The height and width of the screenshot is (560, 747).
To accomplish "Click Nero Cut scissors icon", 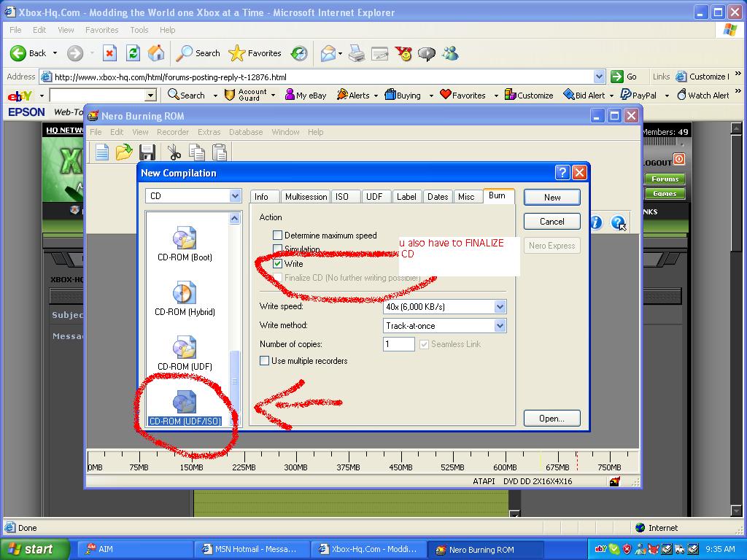I will pos(174,152).
